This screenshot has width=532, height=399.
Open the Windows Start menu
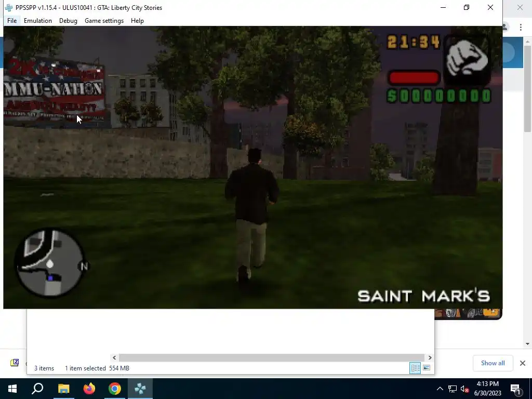(12, 389)
